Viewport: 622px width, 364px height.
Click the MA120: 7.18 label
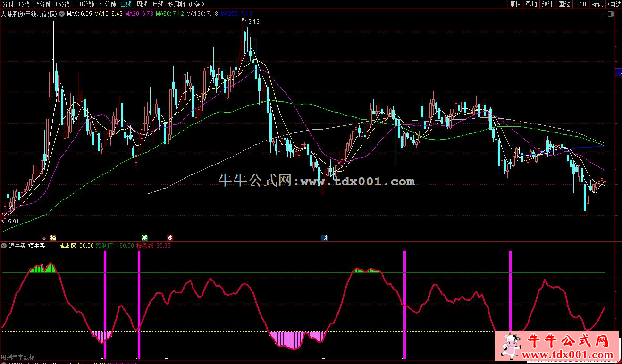[202, 14]
